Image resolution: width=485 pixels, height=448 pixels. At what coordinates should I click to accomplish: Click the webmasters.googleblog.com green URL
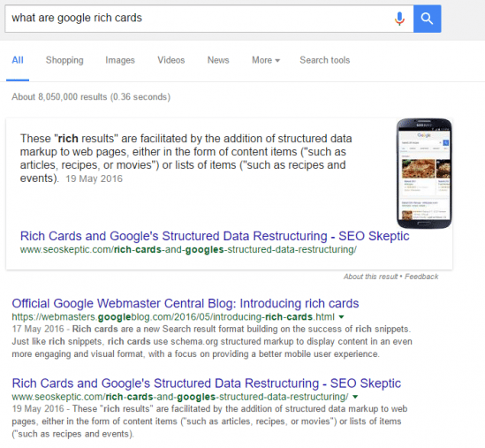click(x=173, y=317)
